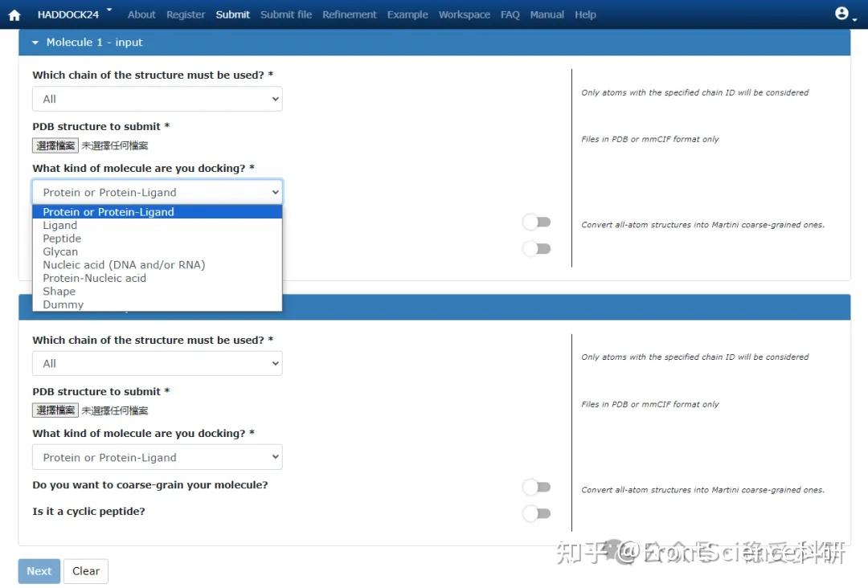This screenshot has height=588, width=868.
Task: Open the Manual from the navigation bar
Action: click(547, 14)
